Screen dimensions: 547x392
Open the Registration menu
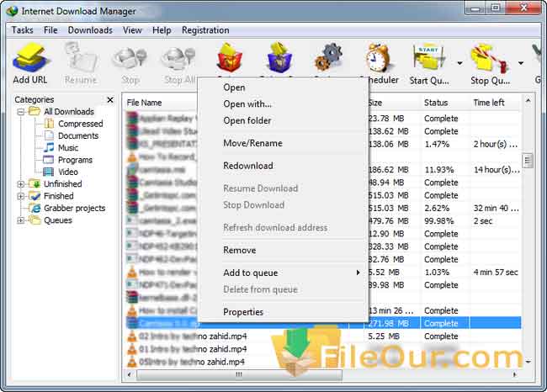[205, 30]
